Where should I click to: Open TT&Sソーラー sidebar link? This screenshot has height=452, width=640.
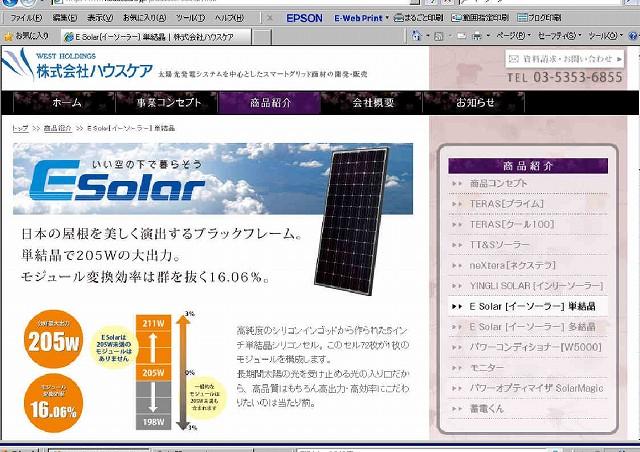click(499, 245)
